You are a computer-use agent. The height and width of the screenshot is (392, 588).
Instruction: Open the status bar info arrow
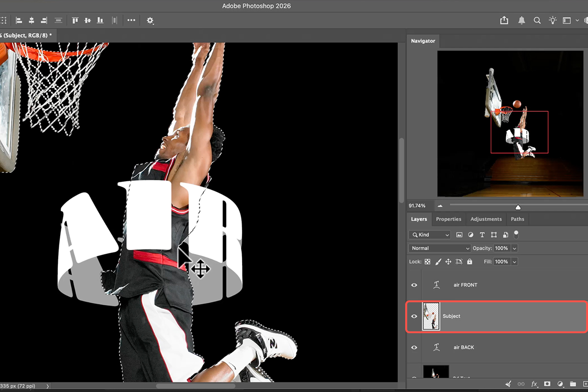[48, 386]
